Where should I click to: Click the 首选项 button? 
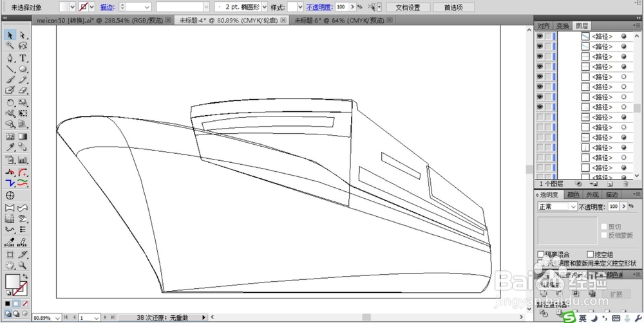point(453,7)
